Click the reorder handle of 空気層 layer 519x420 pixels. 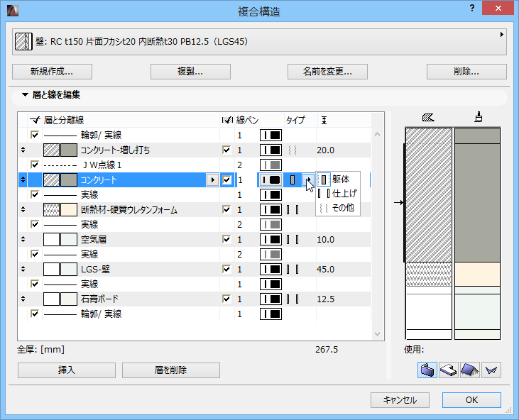tap(23, 239)
